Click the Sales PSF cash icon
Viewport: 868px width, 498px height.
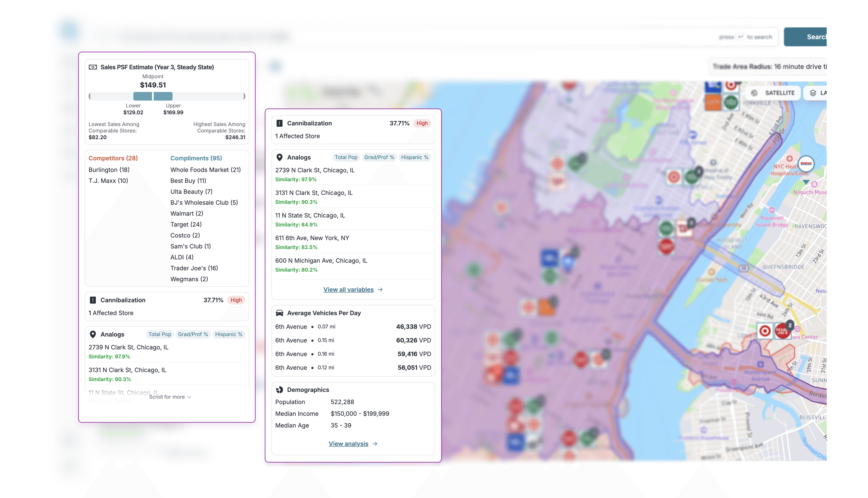click(x=93, y=67)
